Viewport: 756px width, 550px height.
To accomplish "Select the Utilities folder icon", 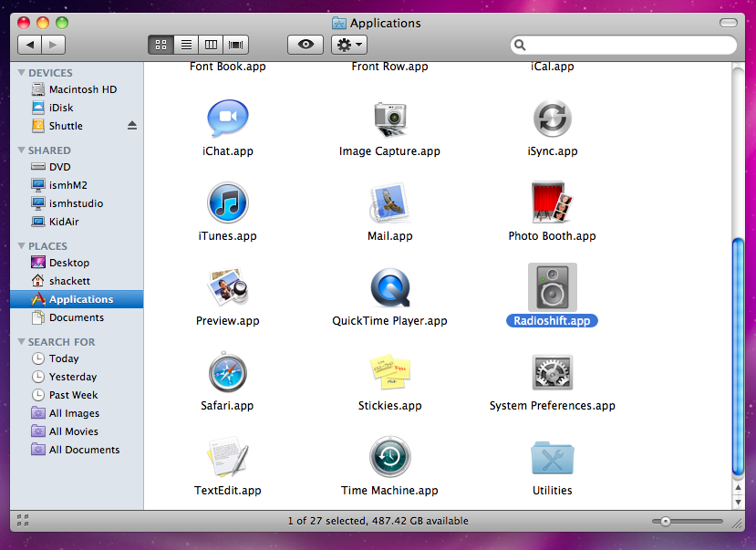I will pyautogui.click(x=552, y=458).
